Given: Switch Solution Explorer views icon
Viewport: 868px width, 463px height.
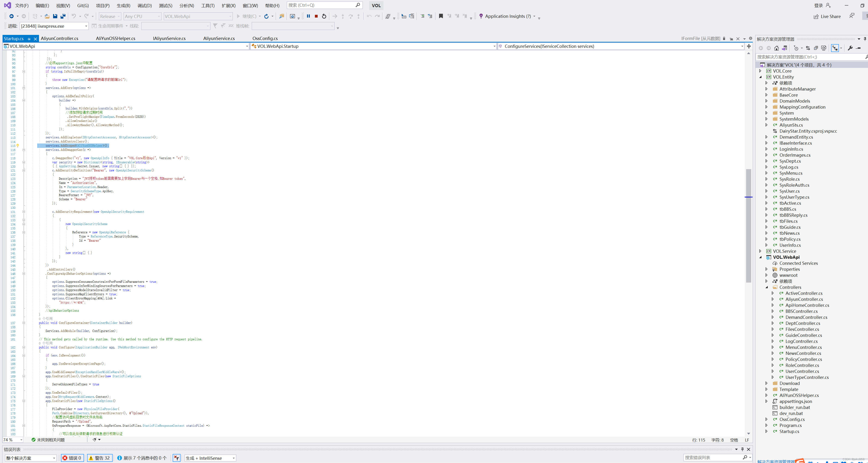Looking at the screenshot, I should (785, 48).
